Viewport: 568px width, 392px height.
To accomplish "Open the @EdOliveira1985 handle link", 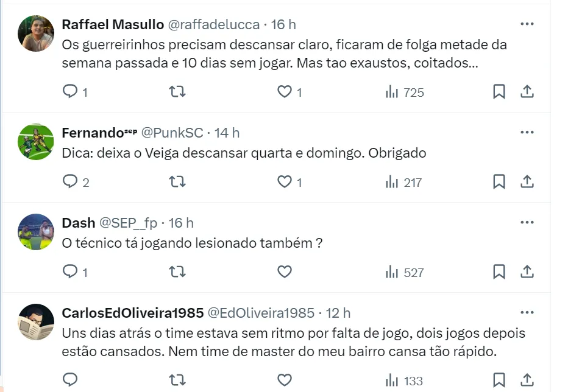I will tap(261, 313).
